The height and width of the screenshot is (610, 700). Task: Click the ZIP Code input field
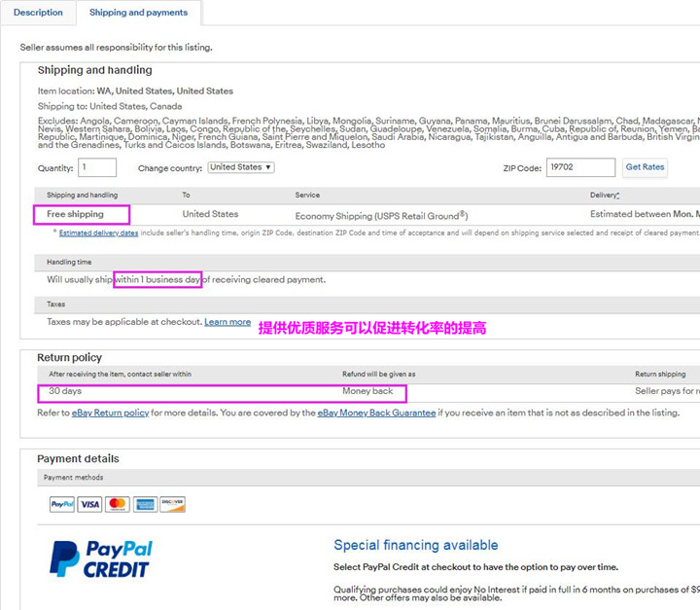click(x=580, y=167)
